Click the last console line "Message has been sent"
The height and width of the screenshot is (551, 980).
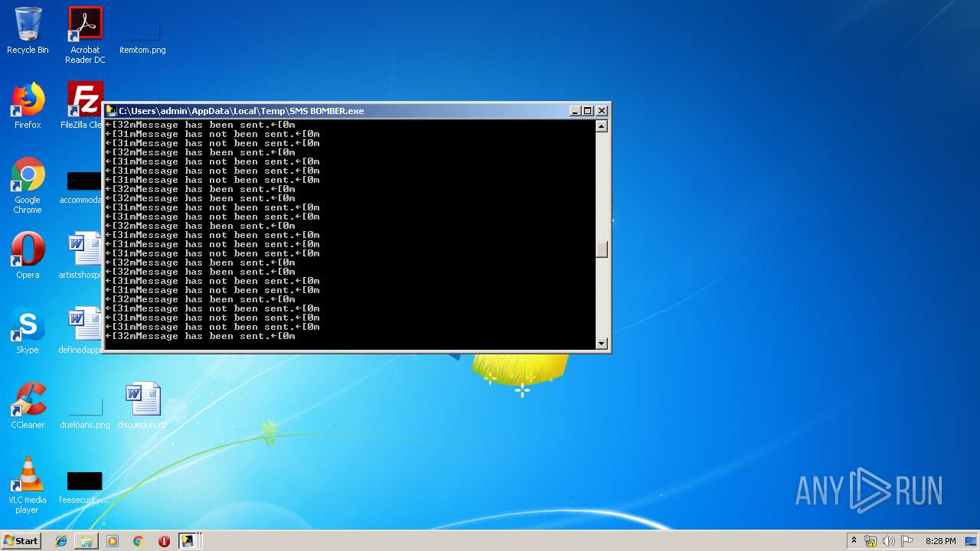coord(200,336)
